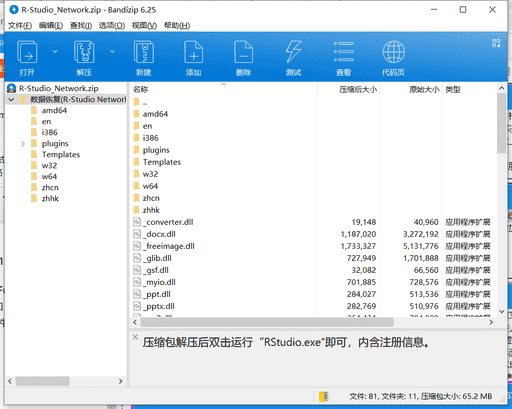Select zhhk folder in left tree
Image resolution: width=512 pixels, height=409 pixels.
pyautogui.click(x=50, y=198)
